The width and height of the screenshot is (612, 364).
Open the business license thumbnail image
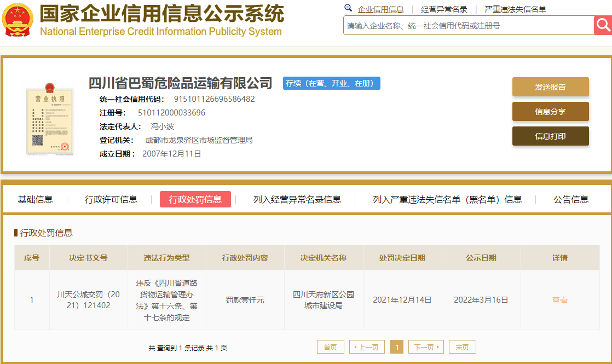click(x=50, y=119)
